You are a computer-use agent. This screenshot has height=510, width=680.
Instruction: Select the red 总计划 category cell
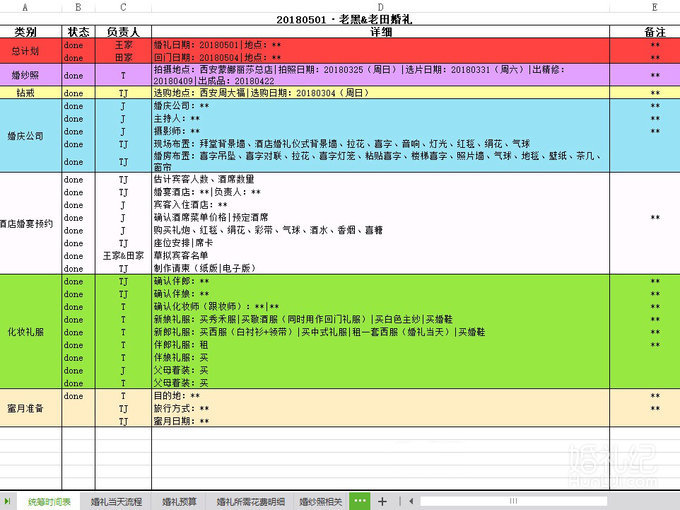coord(31,52)
